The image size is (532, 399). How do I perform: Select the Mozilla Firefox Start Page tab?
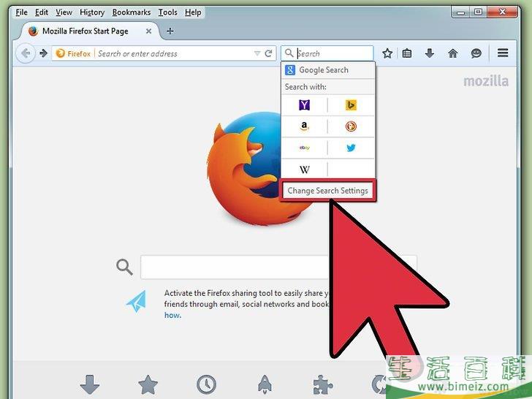click(90, 31)
